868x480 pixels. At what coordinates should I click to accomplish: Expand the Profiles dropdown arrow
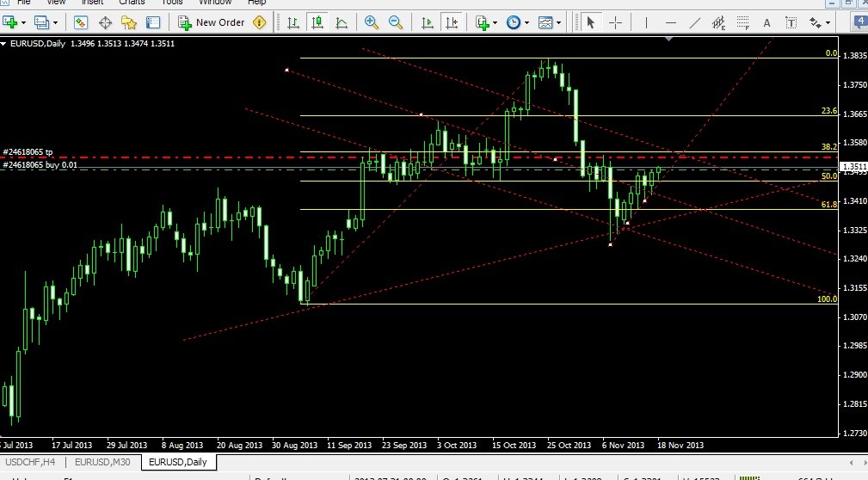point(55,22)
